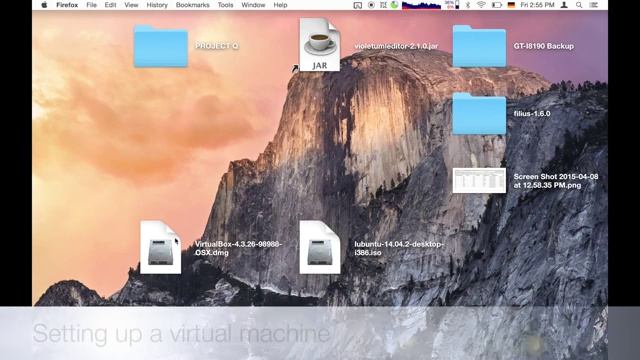
Task: Open the Window menu
Action: point(253,5)
